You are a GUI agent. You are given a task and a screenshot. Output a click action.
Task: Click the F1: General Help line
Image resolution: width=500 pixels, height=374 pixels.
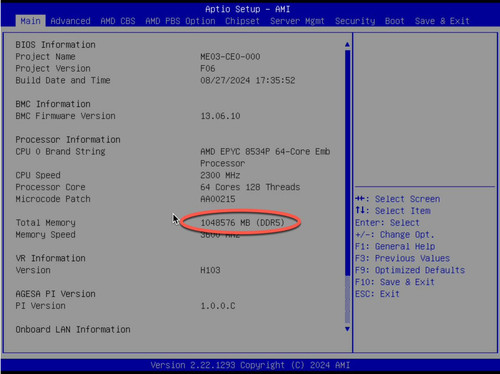click(395, 246)
